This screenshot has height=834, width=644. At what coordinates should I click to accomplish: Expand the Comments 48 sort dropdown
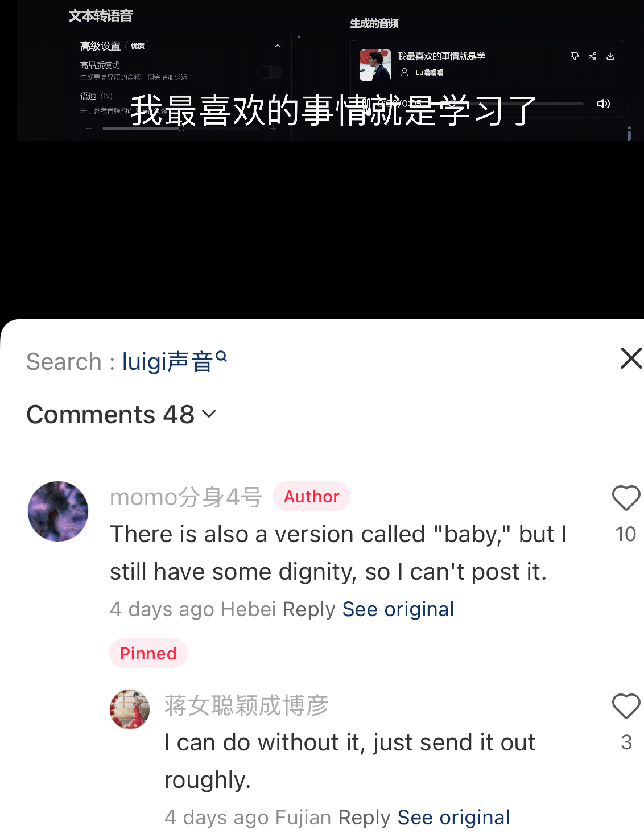point(209,414)
